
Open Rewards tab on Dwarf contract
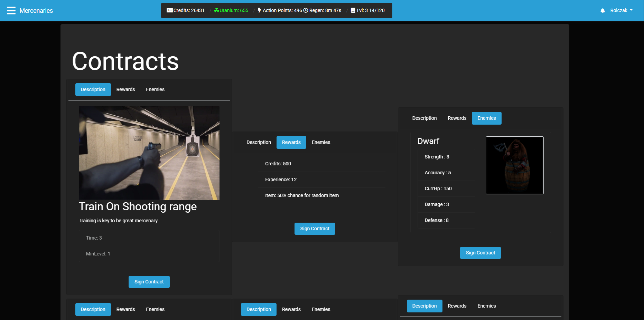pyautogui.click(x=457, y=118)
